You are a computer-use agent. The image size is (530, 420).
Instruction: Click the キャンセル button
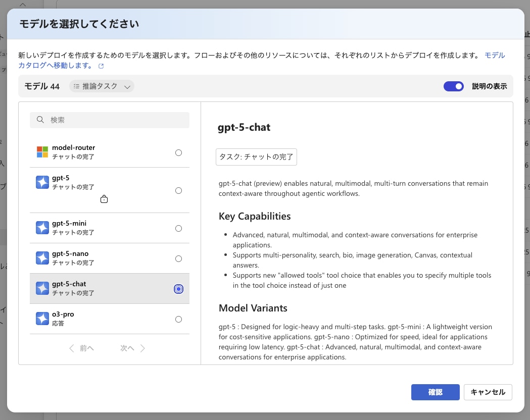tap(488, 392)
